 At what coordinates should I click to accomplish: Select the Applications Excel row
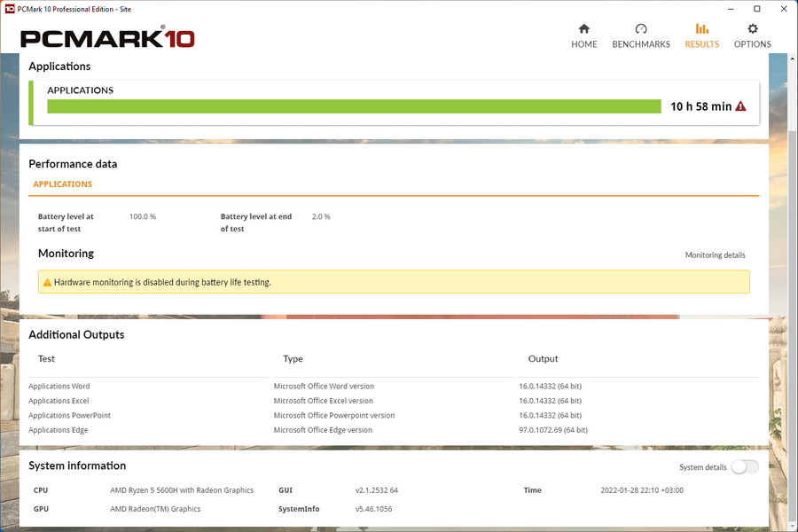394,401
